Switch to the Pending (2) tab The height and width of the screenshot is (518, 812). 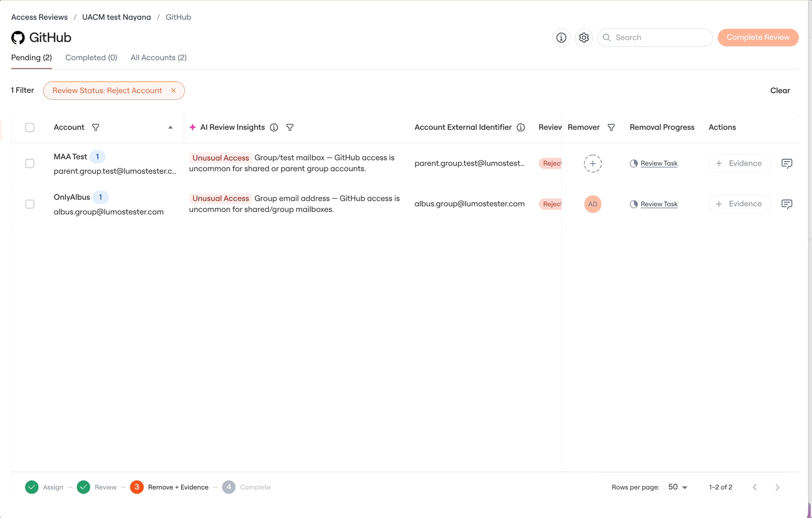coord(31,58)
